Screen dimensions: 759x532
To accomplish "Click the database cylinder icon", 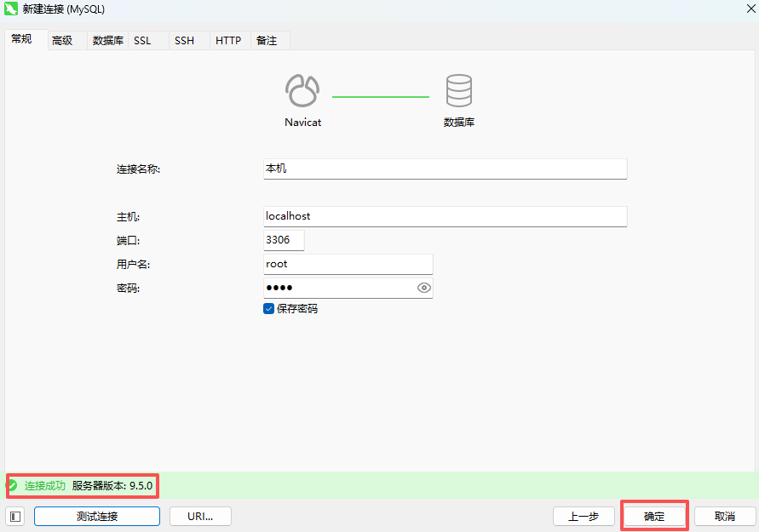I will tap(458, 90).
